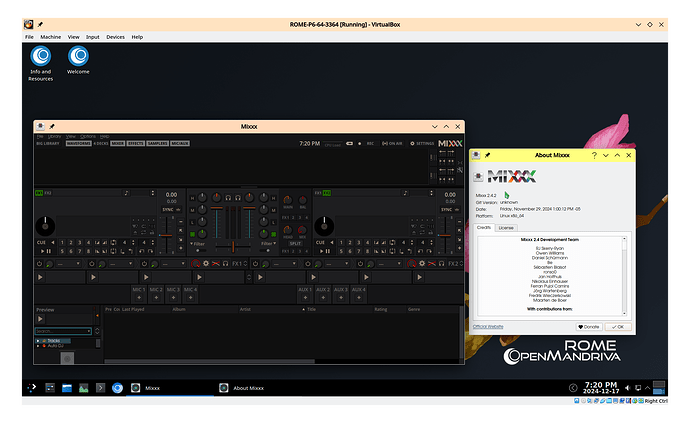Activate hotcue 1 on the left deck
The height and width of the screenshot is (430, 690).
(x=62, y=243)
